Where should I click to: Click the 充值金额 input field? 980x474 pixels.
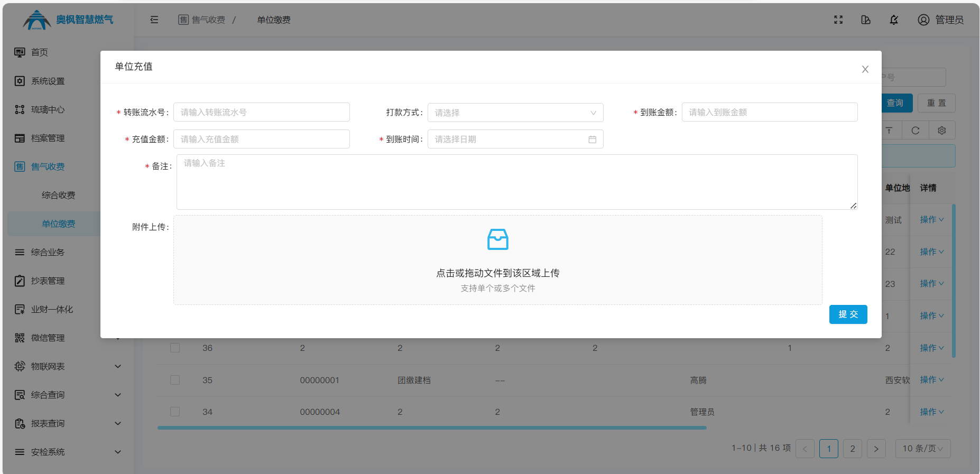(x=262, y=139)
